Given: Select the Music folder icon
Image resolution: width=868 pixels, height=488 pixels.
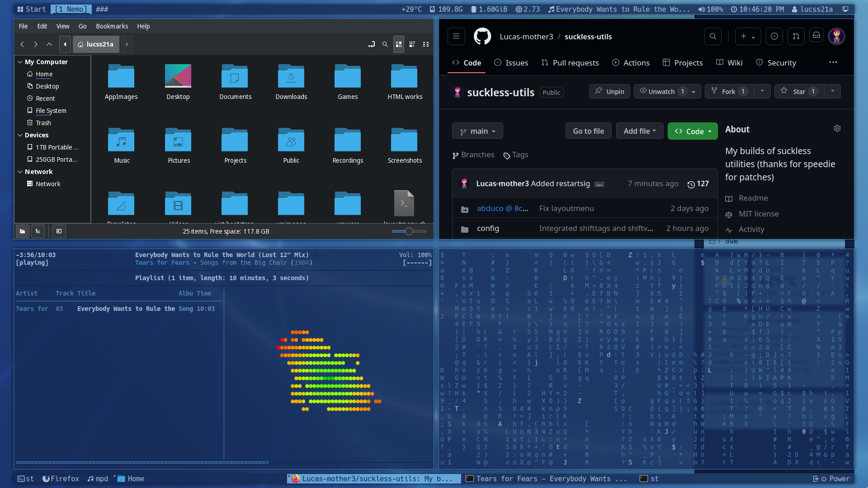Looking at the screenshot, I should (121, 140).
